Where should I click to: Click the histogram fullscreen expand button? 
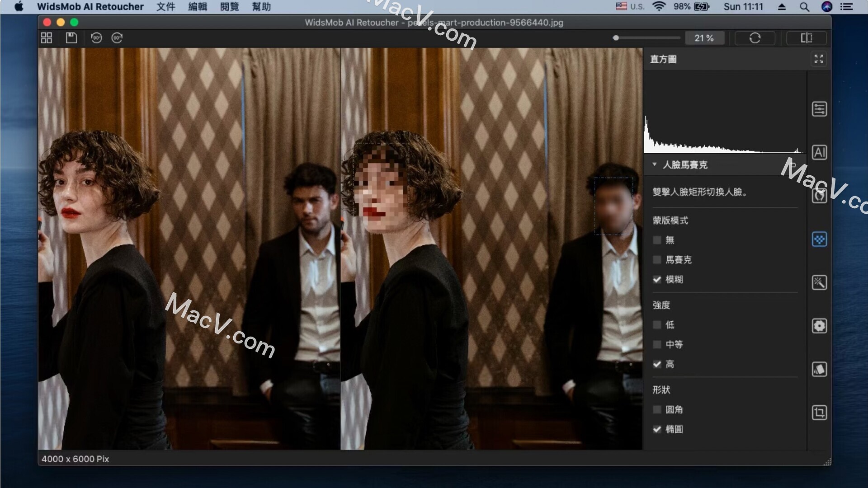819,58
